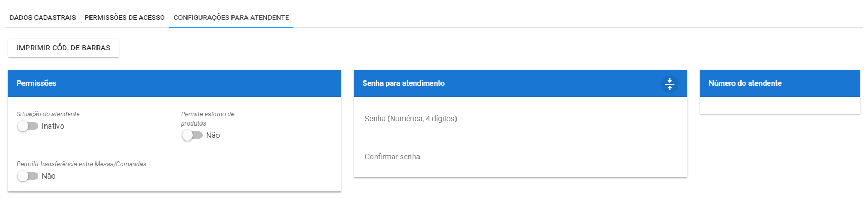The width and height of the screenshot is (868, 199).
Task: Click the Inativo label beside the switch
Action: [x=53, y=126]
